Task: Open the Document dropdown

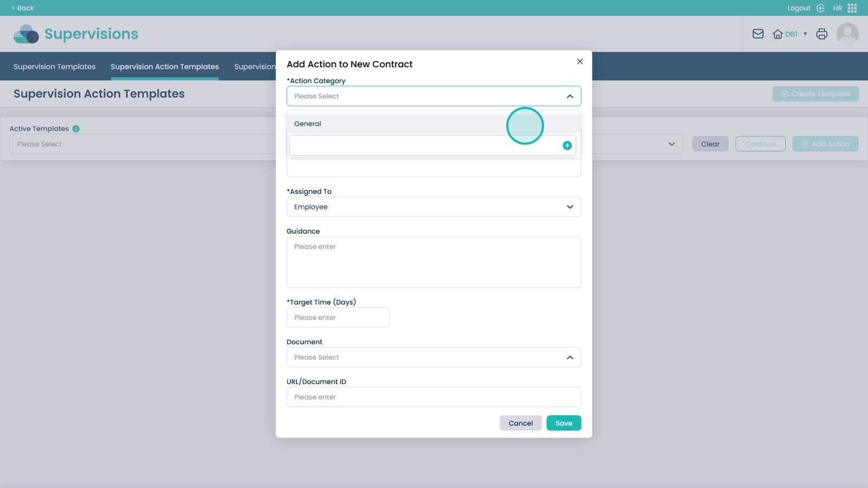Action: pos(570,357)
